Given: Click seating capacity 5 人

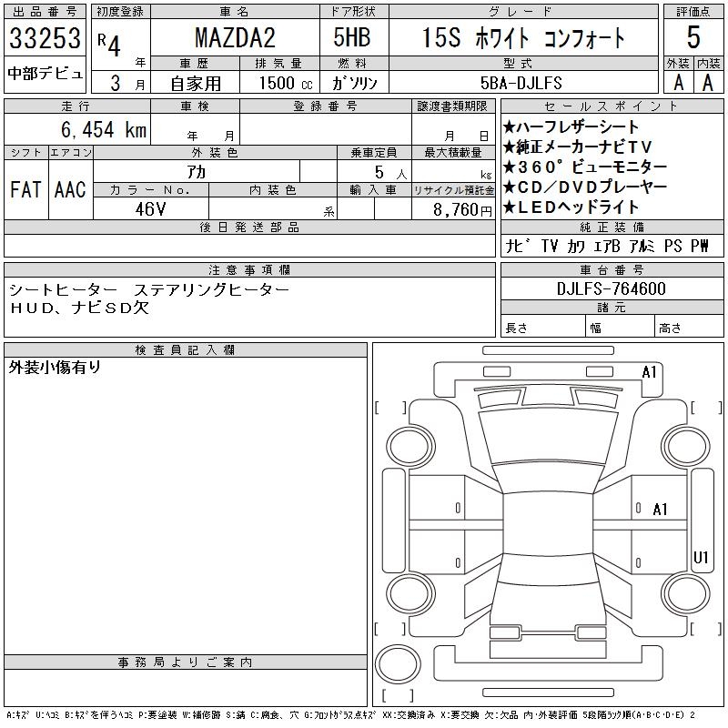Looking at the screenshot, I should pos(390,173).
